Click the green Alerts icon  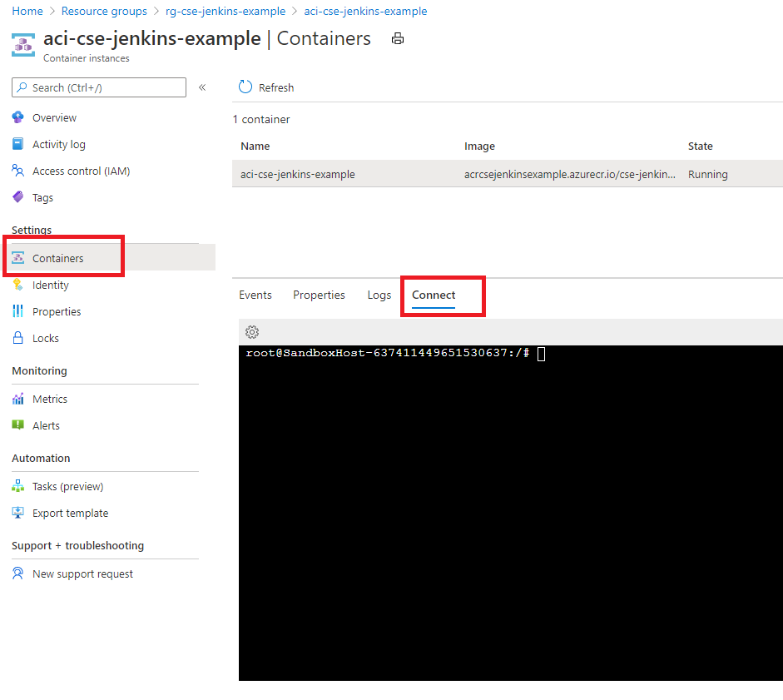point(18,424)
